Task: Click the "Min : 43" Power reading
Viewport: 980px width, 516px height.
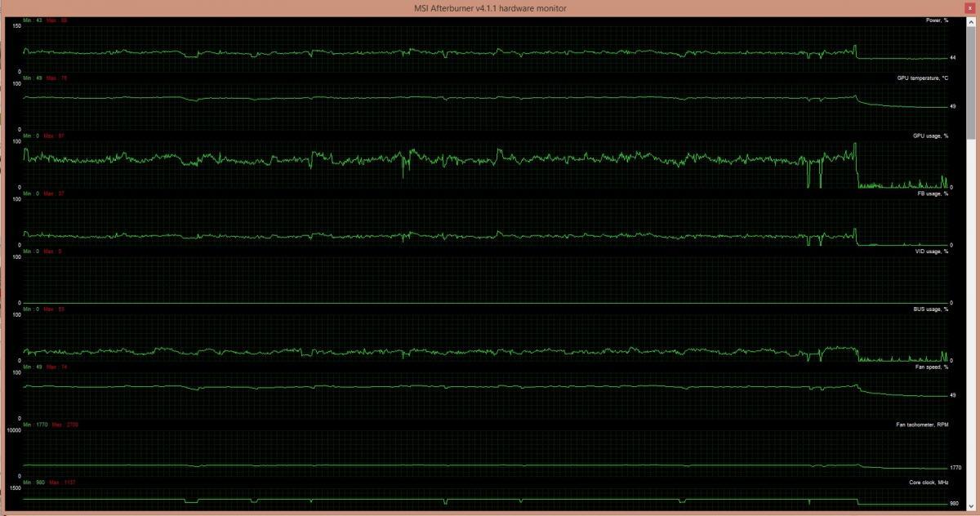Action: pos(33,20)
